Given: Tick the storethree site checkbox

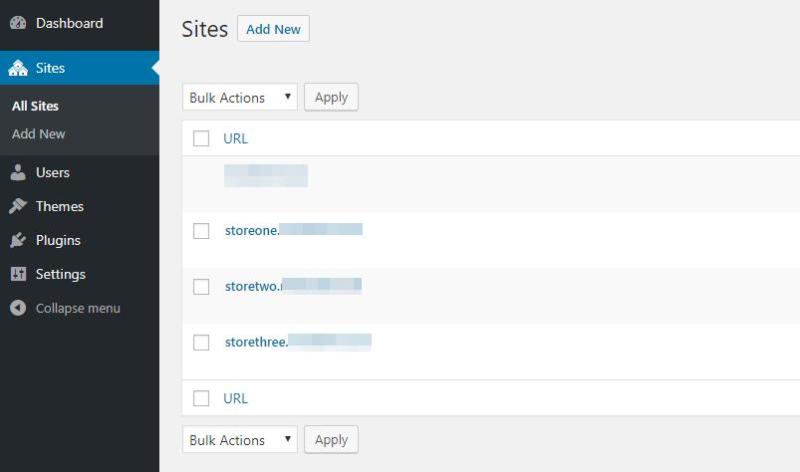Looking at the screenshot, I should (x=201, y=343).
